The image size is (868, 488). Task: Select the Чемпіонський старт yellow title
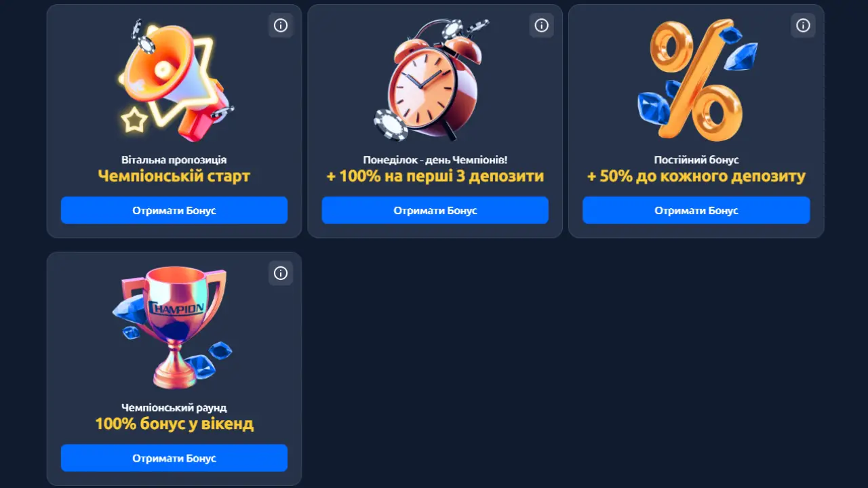tap(174, 176)
